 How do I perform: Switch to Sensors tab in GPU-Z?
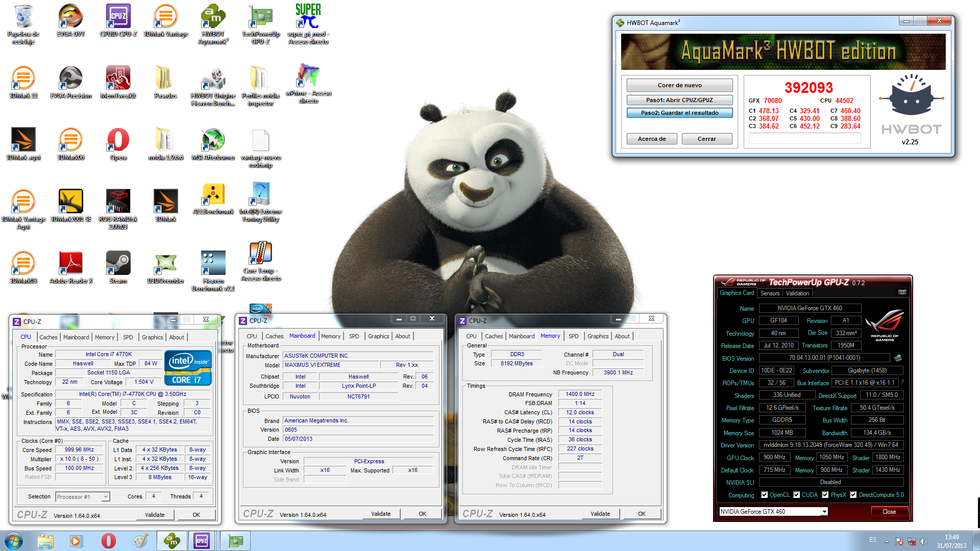click(770, 293)
